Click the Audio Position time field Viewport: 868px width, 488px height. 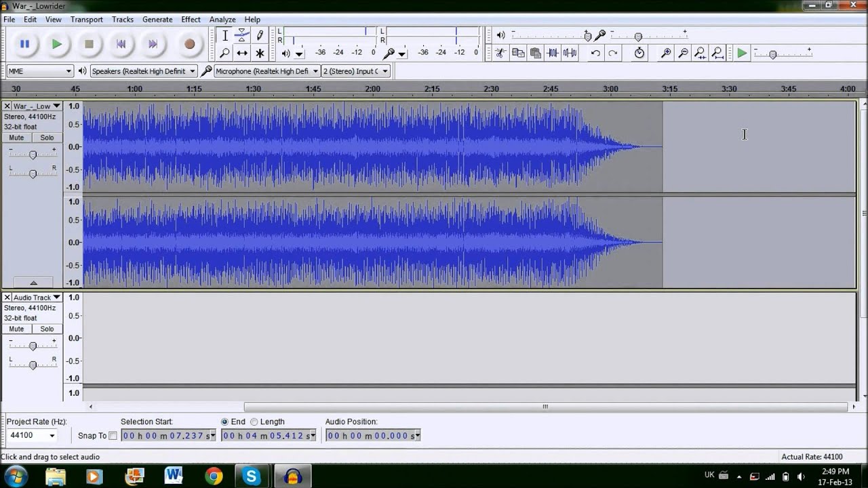pos(373,436)
